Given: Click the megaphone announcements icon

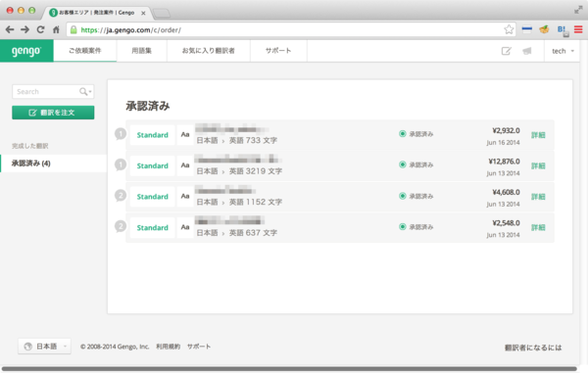Looking at the screenshot, I should pyautogui.click(x=527, y=51).
